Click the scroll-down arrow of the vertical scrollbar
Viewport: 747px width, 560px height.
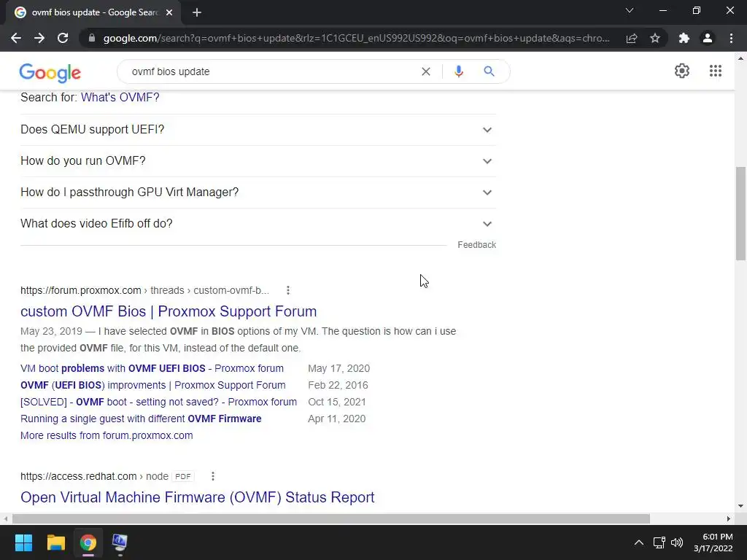point(740,506)
